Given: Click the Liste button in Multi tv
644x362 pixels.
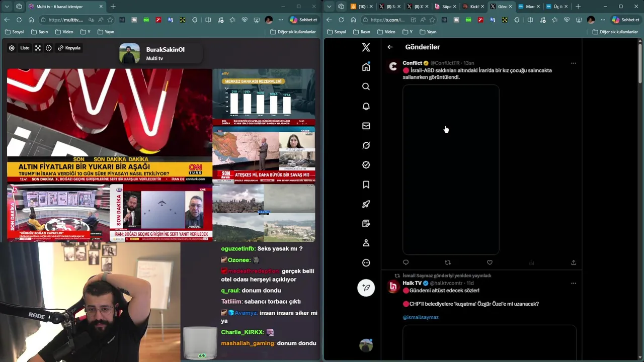Looking at the screenshot, I should (x=25, y=48).
